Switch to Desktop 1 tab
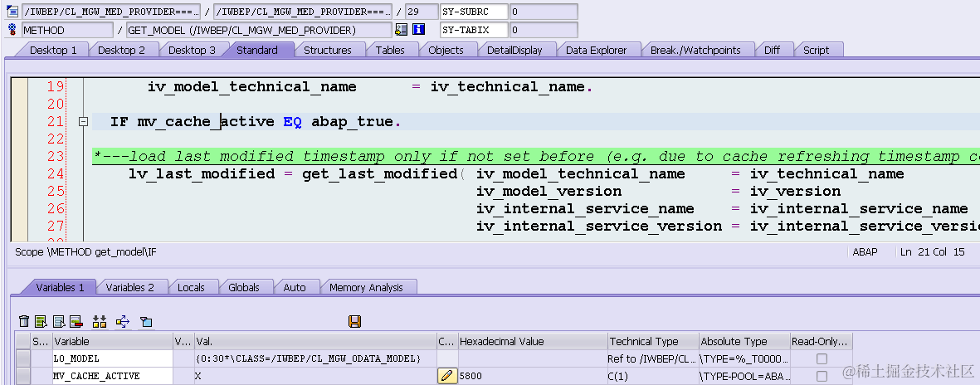Viewport: 980px width, 385px height. 53,50
